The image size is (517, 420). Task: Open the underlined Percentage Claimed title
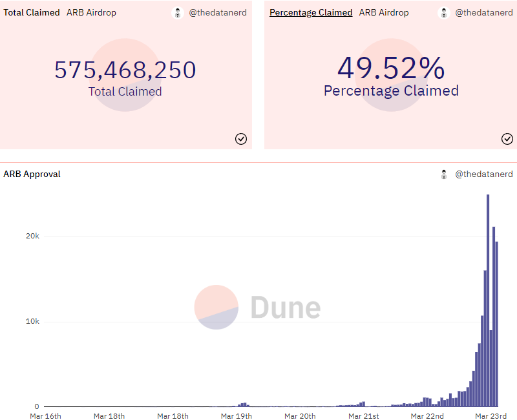(311, 12)
